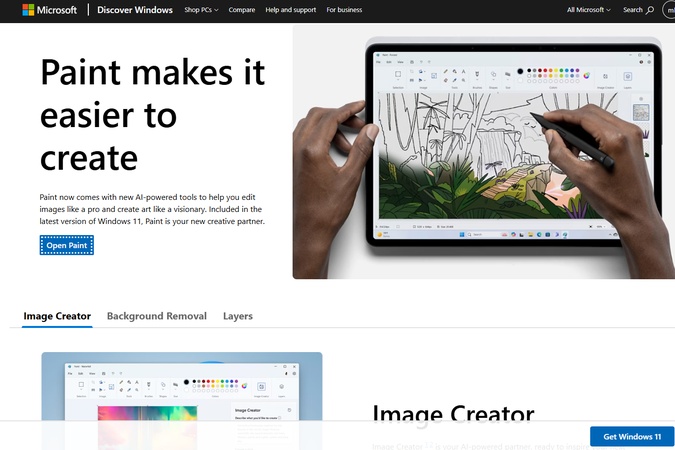
Task: Click the heading "Paint makes it easier to create"
Action: 152,115
